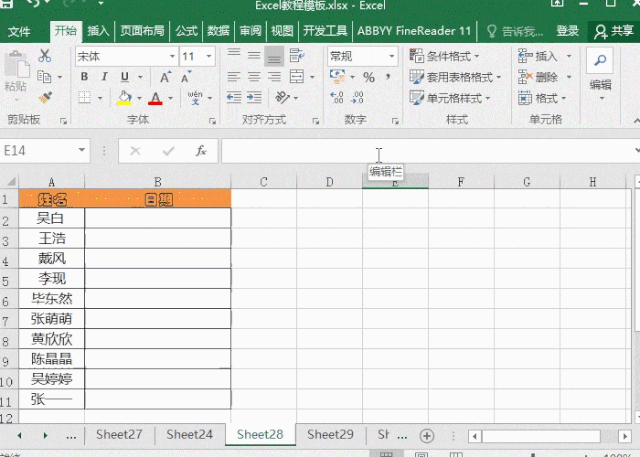Screen dimensions: 640x457
Task: Apply comma style number format
Action: pos(388,77)
